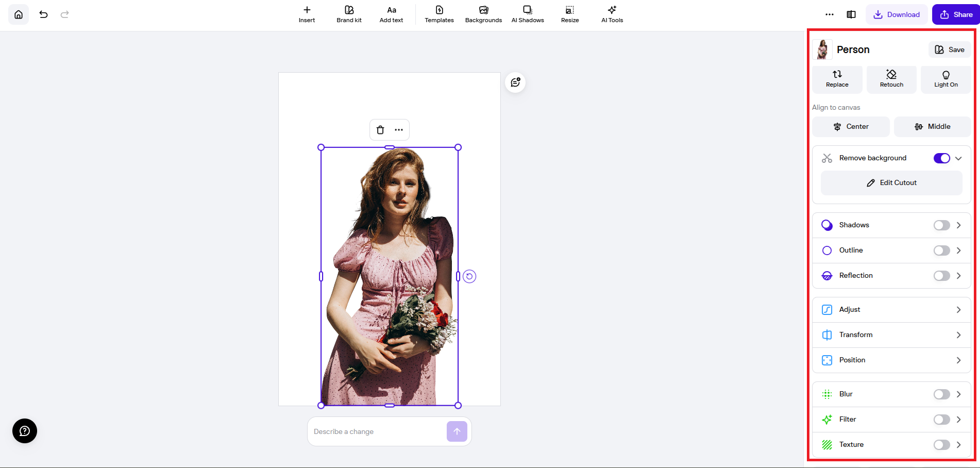
Task: Expand the Texture settings
Action: [x=958, y=445]
